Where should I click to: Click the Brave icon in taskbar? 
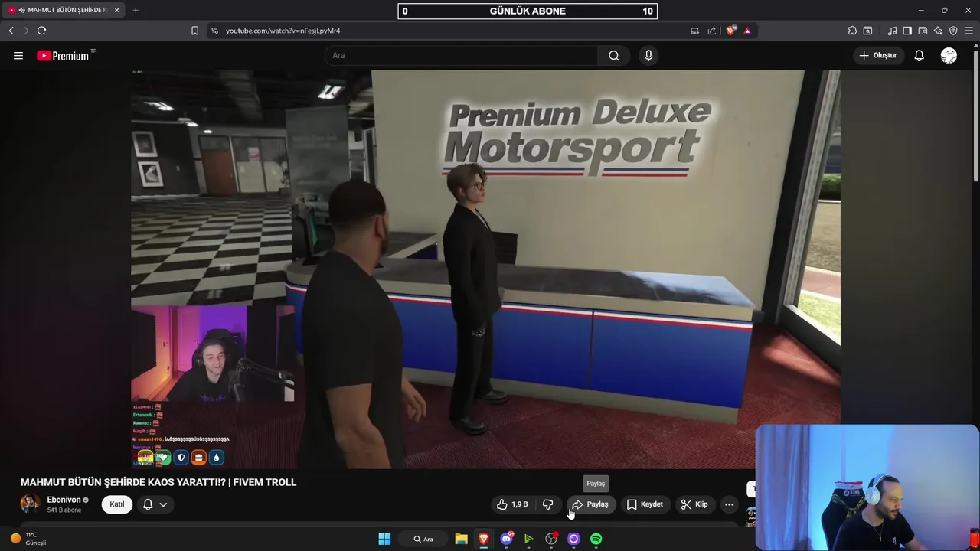[x=483, y=539]
